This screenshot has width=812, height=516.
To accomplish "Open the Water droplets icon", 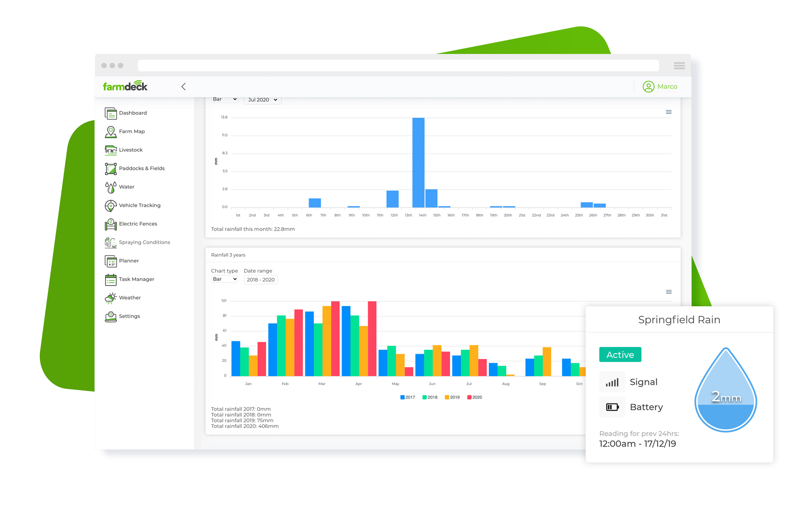I will coord(110,187).
